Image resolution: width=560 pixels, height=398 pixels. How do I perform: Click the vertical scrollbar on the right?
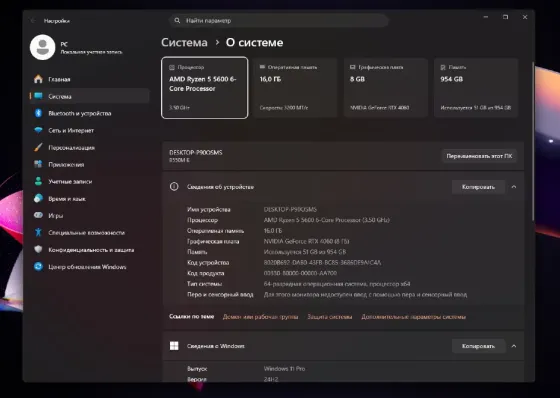point(533,141)
